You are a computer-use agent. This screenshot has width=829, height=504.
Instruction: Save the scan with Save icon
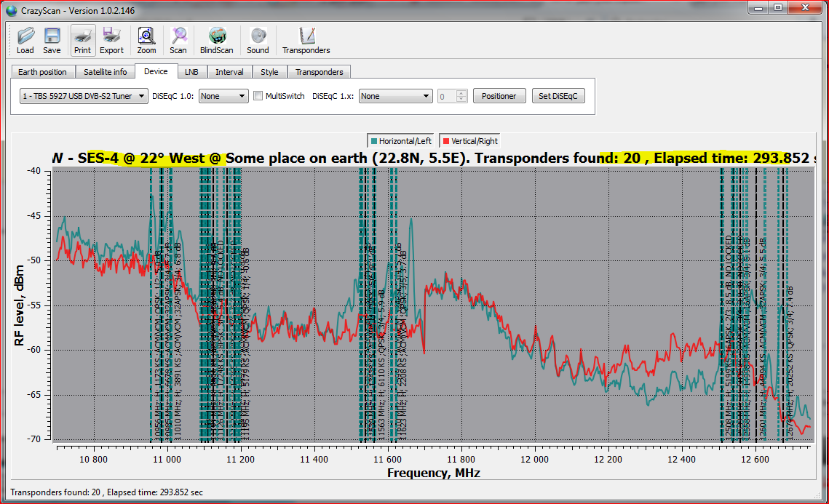click(52, 40)
